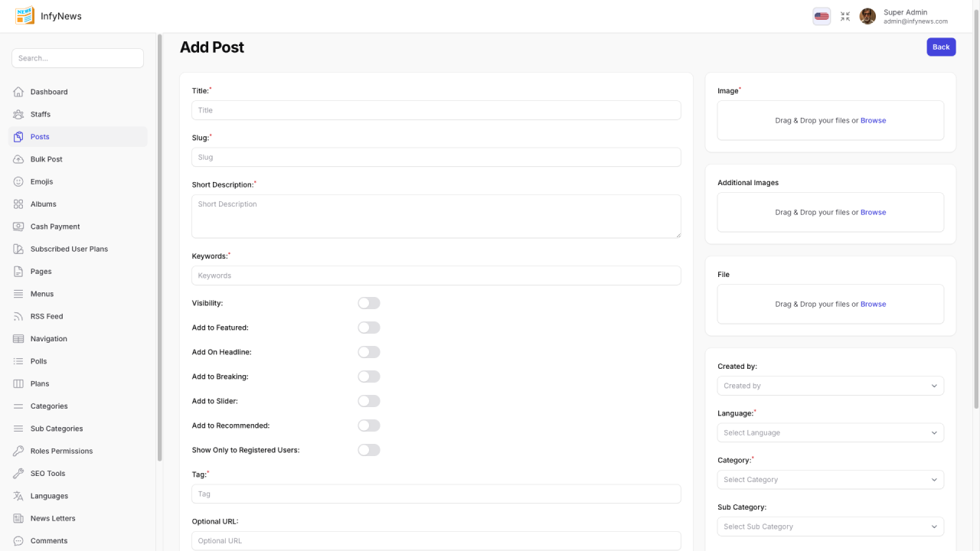
Task: Open the Select Category dropdown
Action: [830, 480]
